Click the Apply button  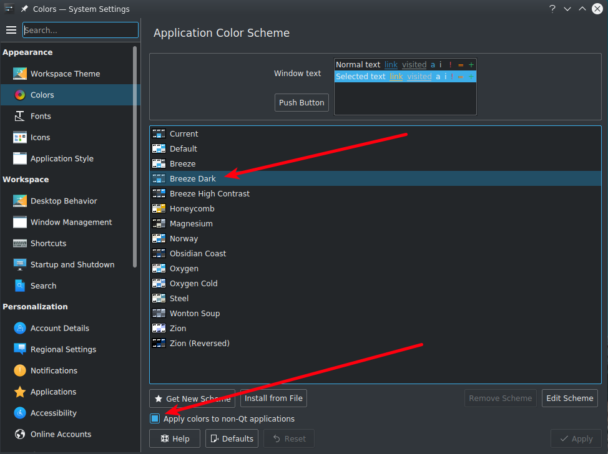coord(576,438)
